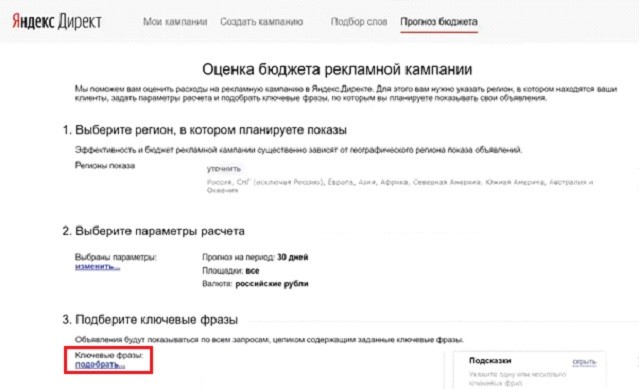Open the Подбор слов tab
This screenshot has width=639, height=389.
click(359, 22)
